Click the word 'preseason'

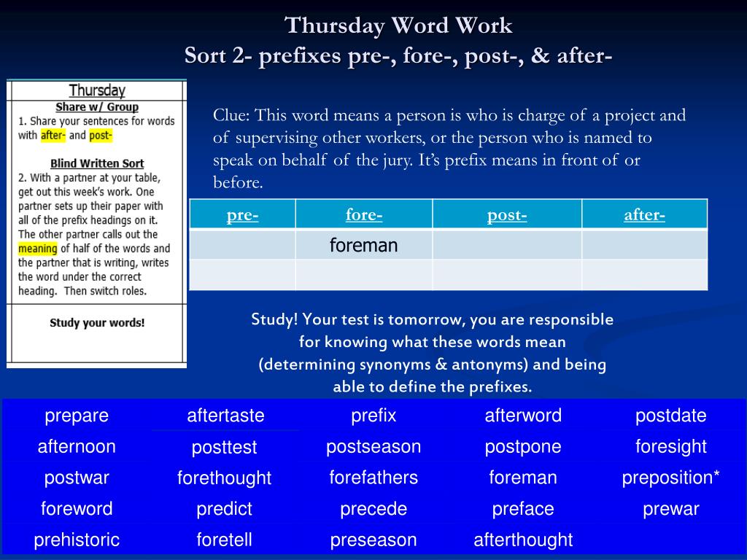coord(373,540)
